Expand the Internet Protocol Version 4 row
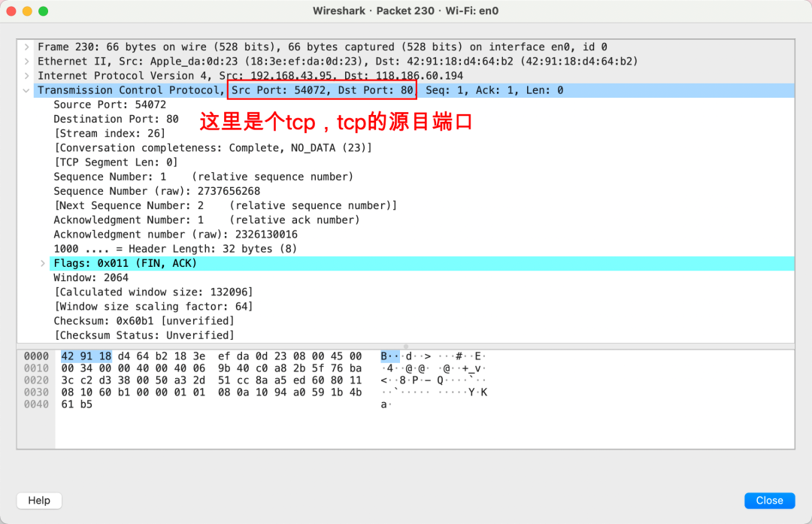The height and width of the screenshot is (524, 812). point(26,76)
